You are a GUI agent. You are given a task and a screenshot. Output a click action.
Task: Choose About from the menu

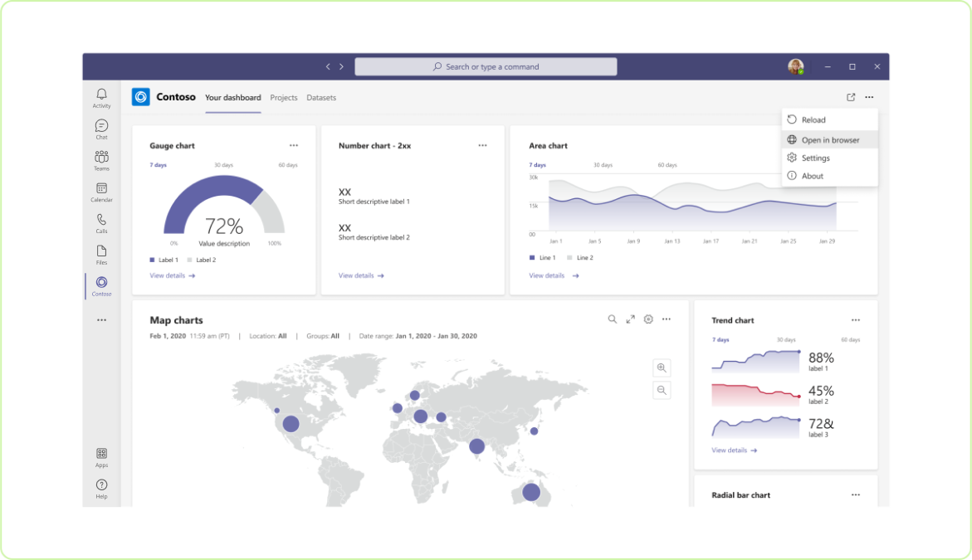pyautogui.click(x=830, y=176)
